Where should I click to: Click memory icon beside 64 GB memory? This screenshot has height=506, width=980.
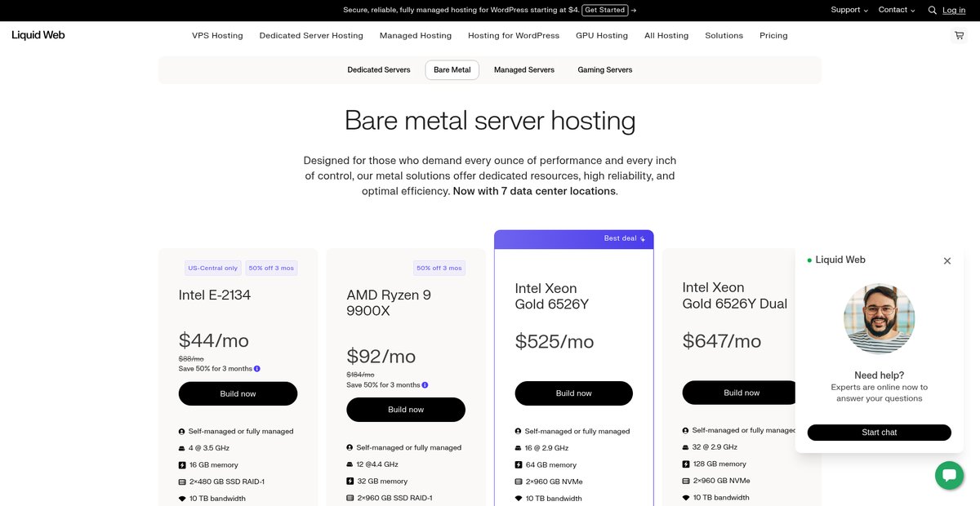coord(519,465)
